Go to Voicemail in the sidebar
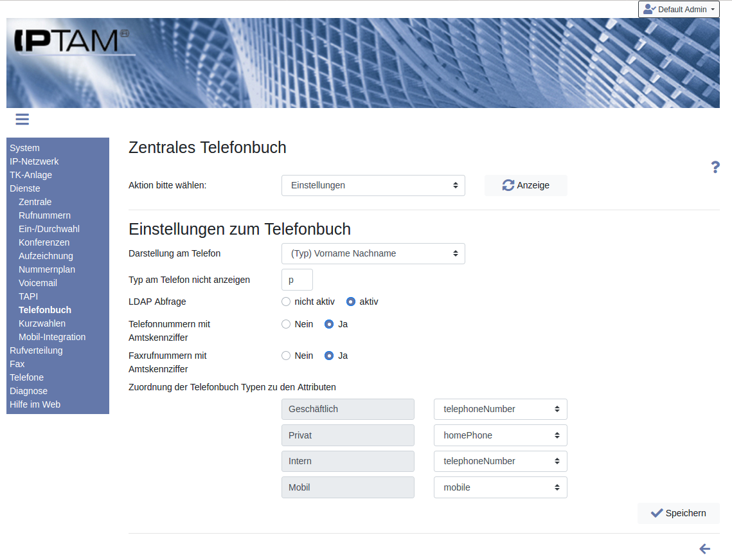 point(38,283)
